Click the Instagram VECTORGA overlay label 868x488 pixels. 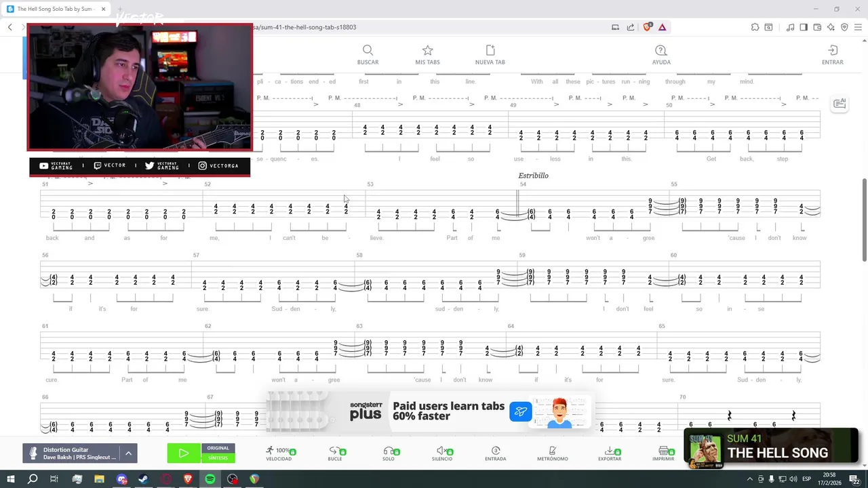click(x=218, y=165)
